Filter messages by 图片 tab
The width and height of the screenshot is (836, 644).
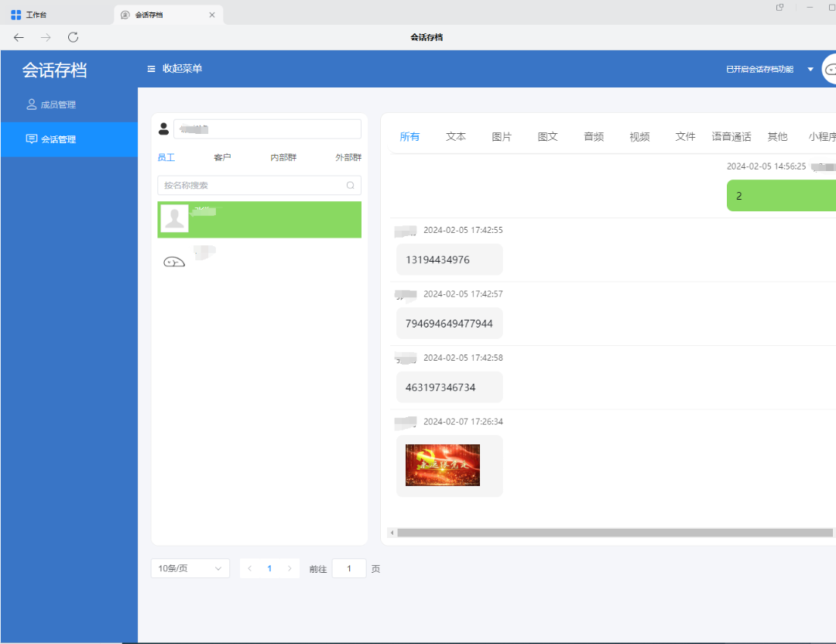point(502,136)
